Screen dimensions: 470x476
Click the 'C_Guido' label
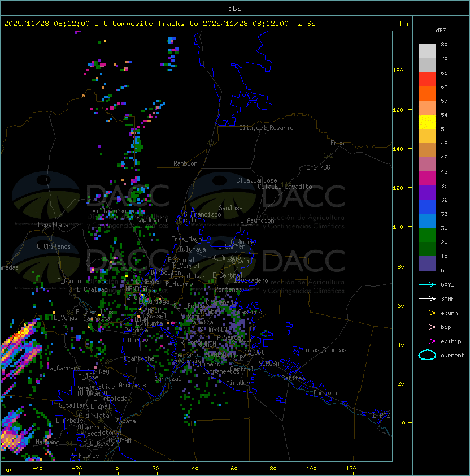[69, 281]
